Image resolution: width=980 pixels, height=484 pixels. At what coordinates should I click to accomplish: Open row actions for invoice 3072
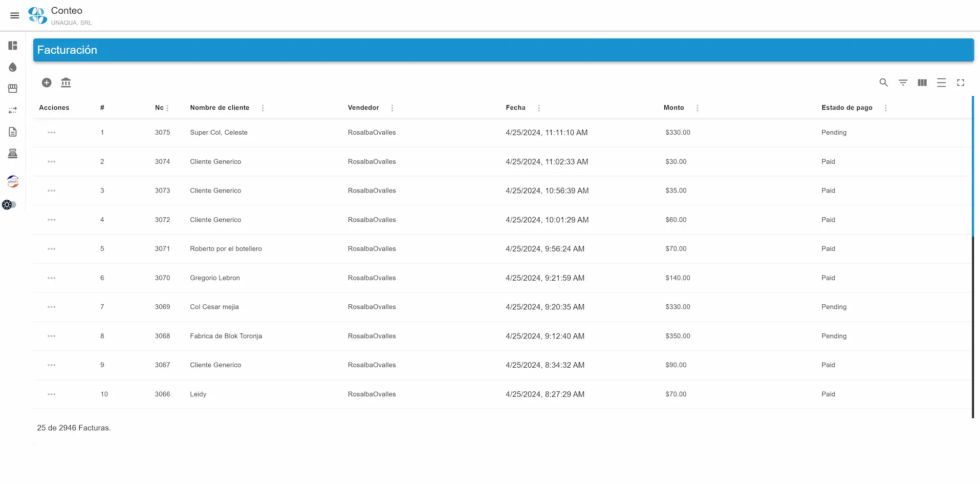coord(52,220)
